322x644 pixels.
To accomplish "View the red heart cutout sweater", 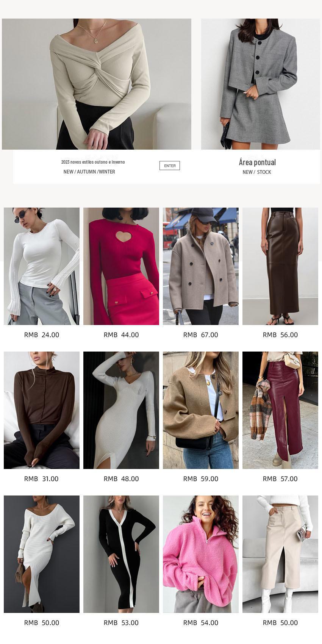I will pos(121,266).
